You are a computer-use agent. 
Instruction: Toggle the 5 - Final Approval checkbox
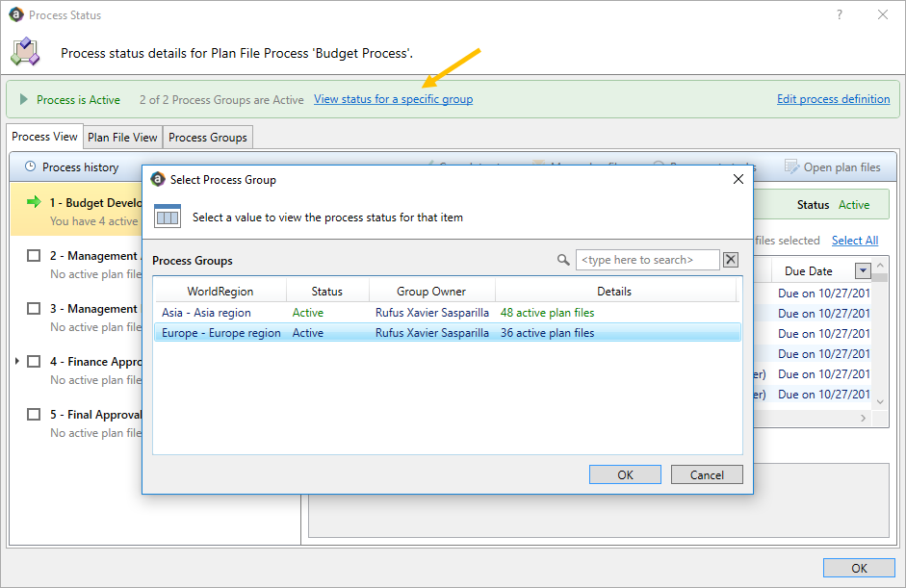pos(34,415)
